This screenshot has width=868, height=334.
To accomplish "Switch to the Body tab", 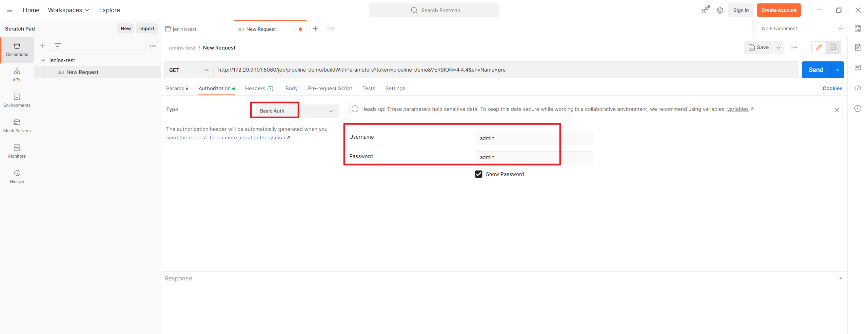I will point(292,89).
